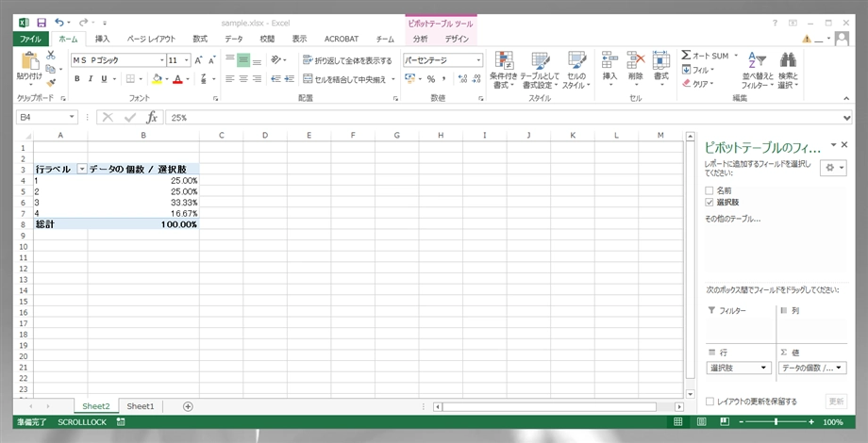Center text horizontally in cell
Screen dimensions: 868x443
click(243, 79)
